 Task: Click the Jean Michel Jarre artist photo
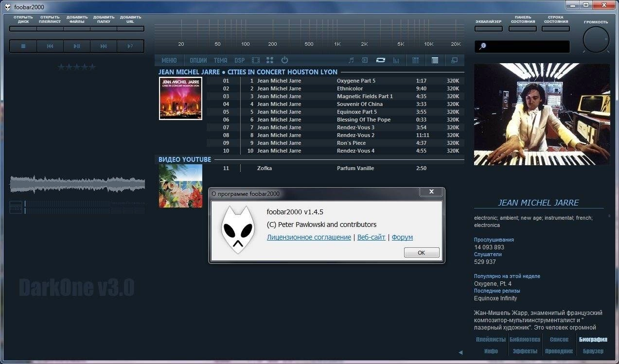[542, 114]
